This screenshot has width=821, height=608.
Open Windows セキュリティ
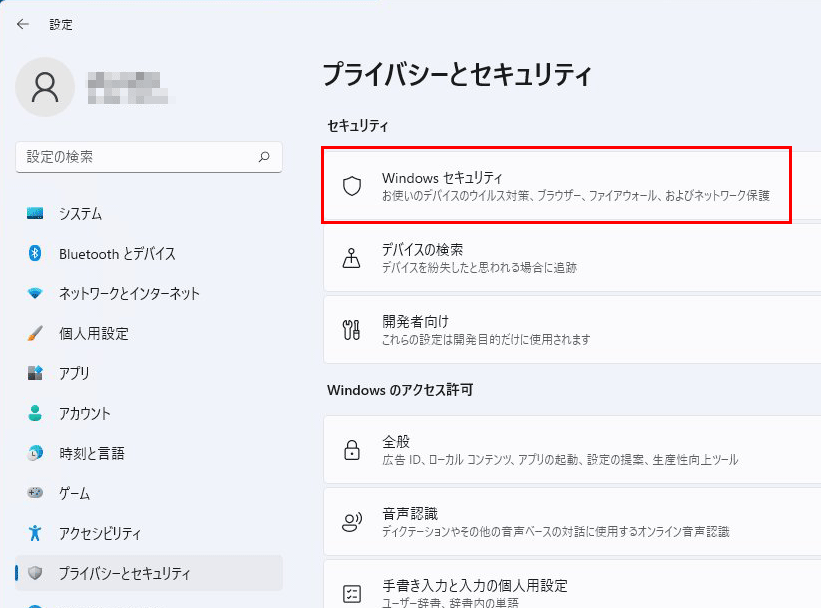(572, 185)
